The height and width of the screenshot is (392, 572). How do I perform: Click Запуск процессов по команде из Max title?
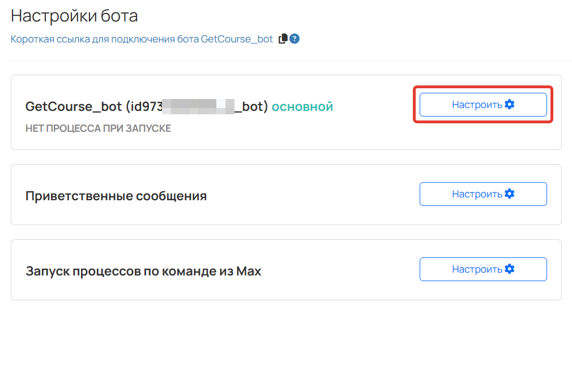pyautogui.click(x=143, y=270)
